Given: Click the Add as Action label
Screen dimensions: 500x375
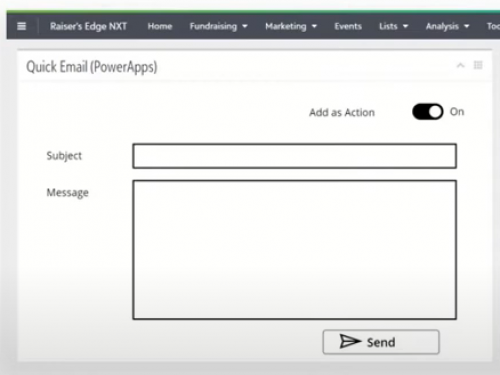Looking at the screenshot, I should [x=342, y=113].
